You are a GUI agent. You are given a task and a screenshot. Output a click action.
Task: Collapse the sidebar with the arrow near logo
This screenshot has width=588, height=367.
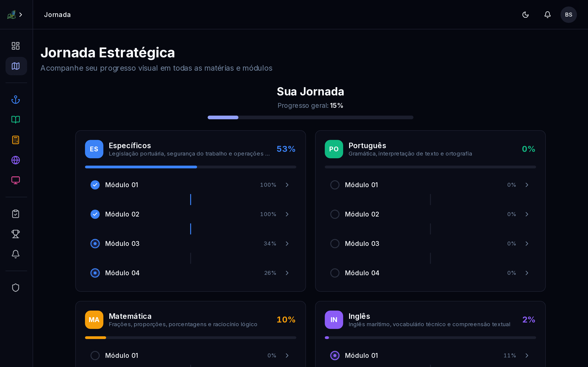tap(21, 14)
